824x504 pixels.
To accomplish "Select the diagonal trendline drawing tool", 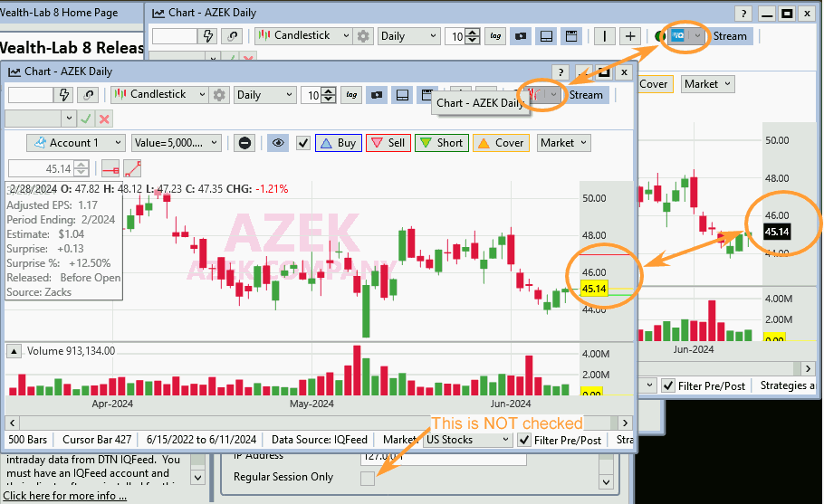I will click(132, 169).
